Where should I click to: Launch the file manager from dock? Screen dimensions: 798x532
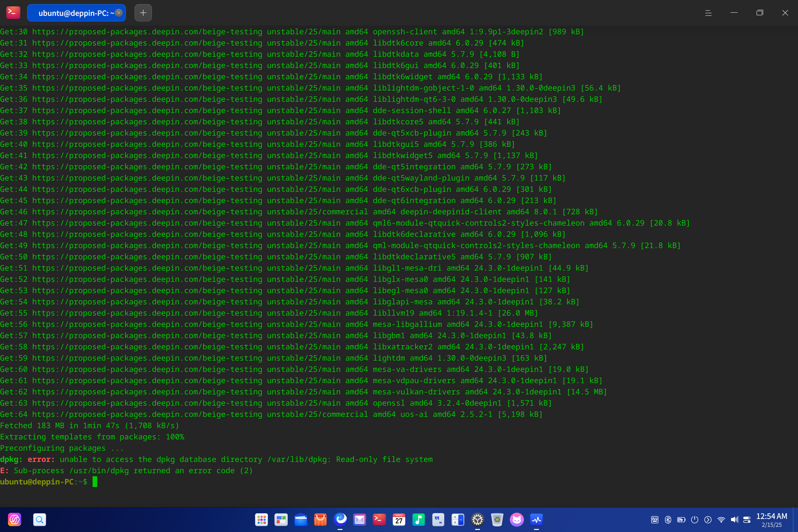click(301, 519)
